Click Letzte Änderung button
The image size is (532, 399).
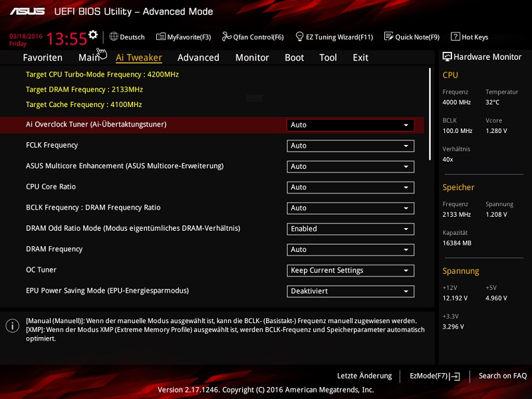364,376
